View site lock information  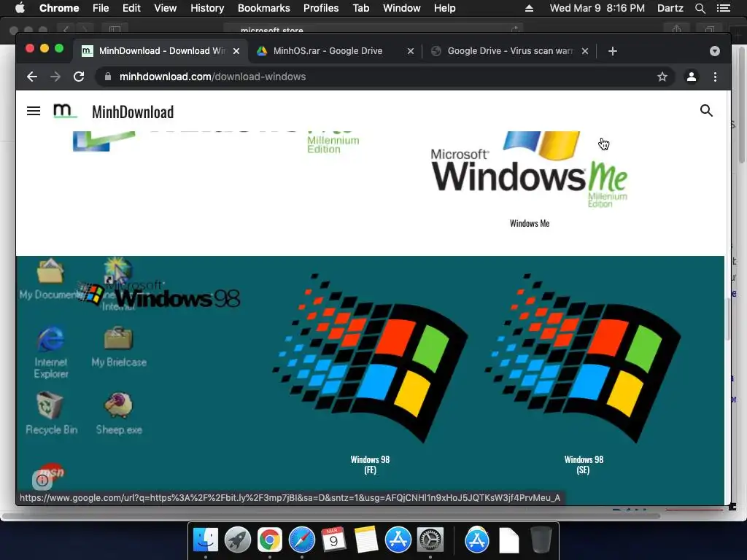(x=108, y=77)
